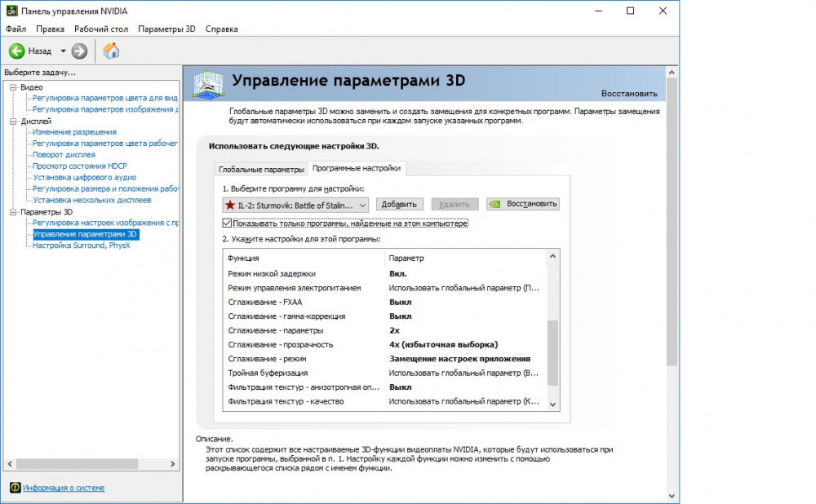This screenshot has width=816, height=504.
Task: Select the Программные настройки tab
Action: [x=357, y=168]
